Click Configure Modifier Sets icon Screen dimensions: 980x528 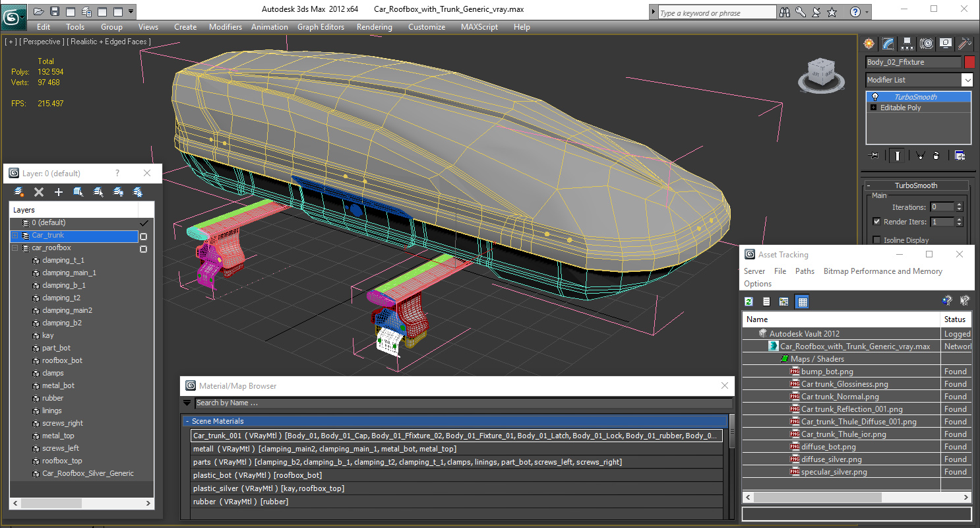[960, 156]
